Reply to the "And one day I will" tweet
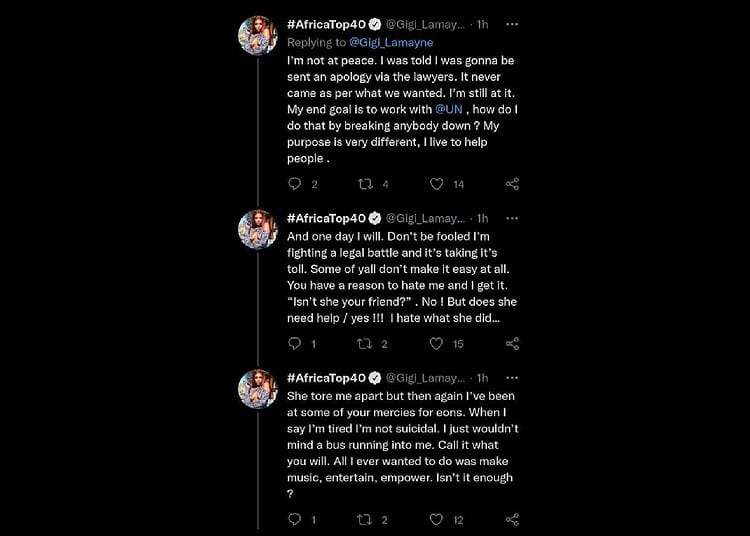The image size is (750, 536). click(x=294, y=344)
